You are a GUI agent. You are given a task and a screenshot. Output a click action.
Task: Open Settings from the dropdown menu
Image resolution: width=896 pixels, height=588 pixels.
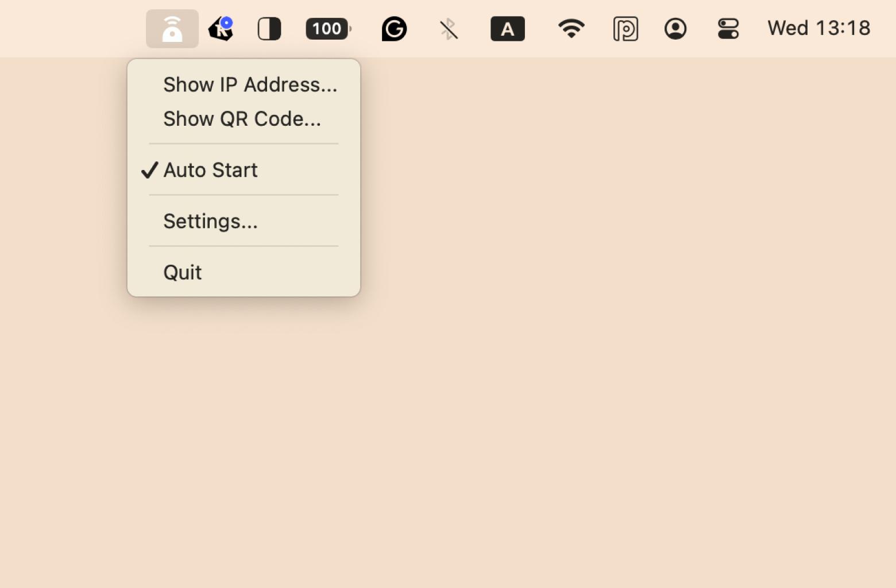coord(210,221)
